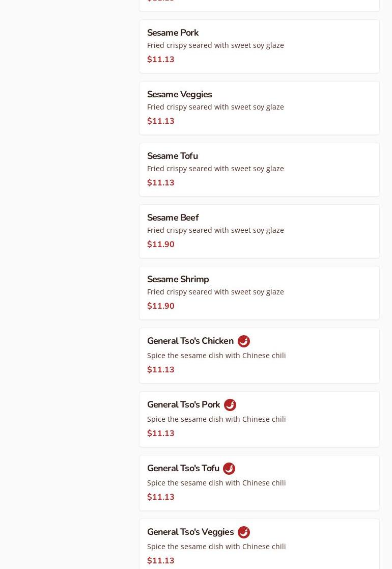
Task: Open the Sesame Beef dish
Action: coord(173,218)
